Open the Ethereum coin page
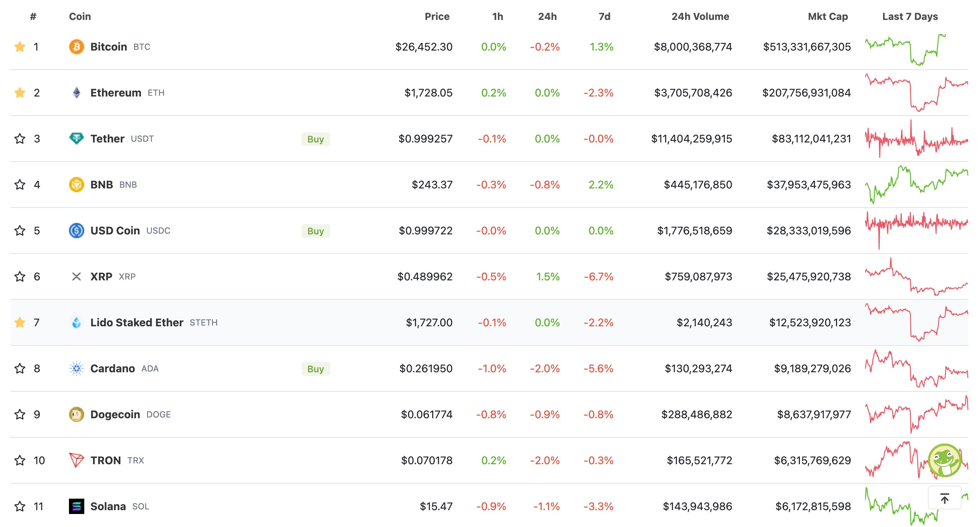 pos(116,93)
